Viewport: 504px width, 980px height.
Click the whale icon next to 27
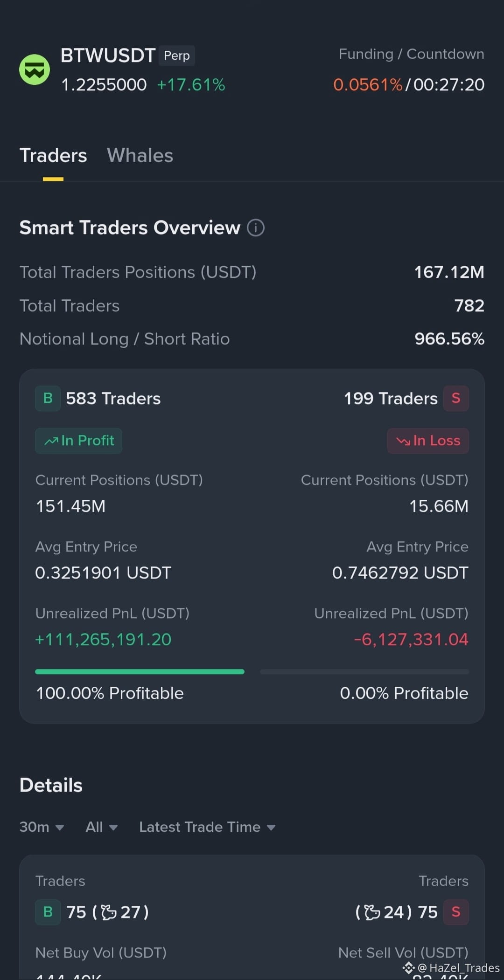(x=109, y=912)
